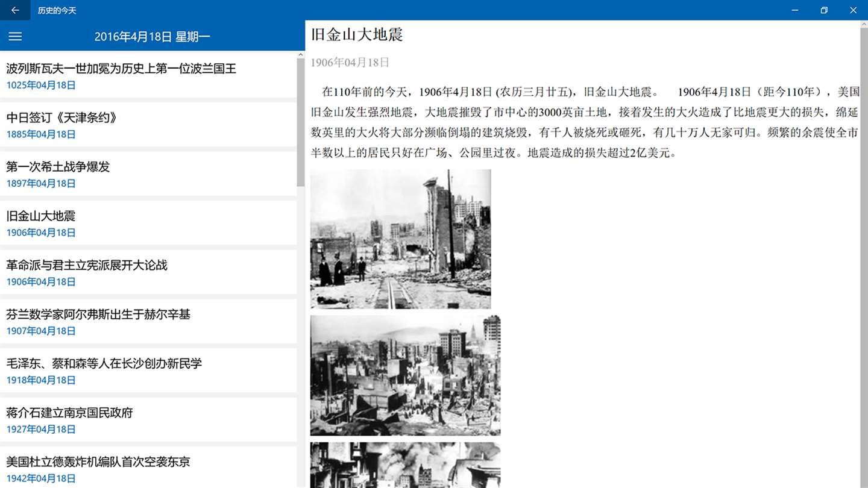The width and height of the screenshot is (868, 488).
Task: Click date 1942年04月18日 in the list
Action: click(41, 479)
